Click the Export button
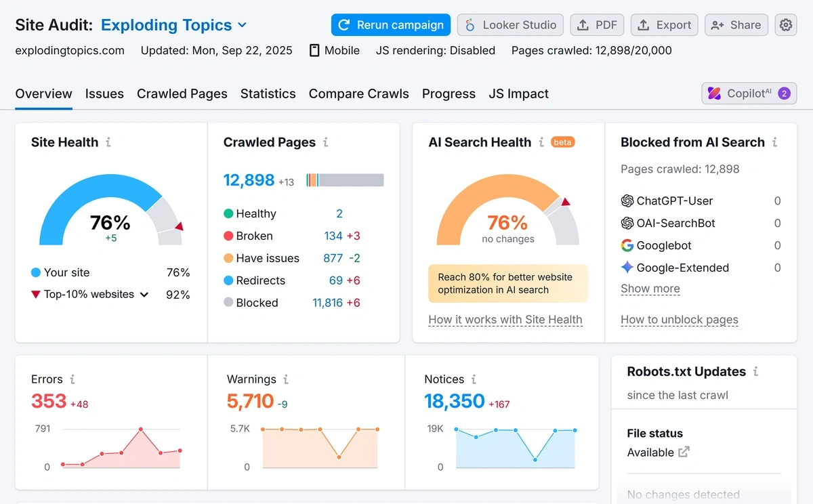813x504 pixels. (664, 25)
